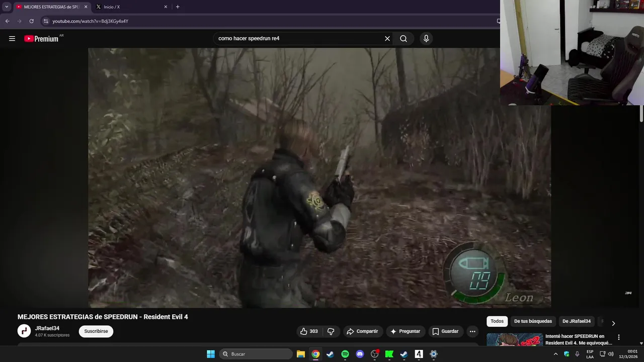Select the De tus búsquedas chip
The height and width of the screenshot is (362, 644).
click(x=533, y=321)
